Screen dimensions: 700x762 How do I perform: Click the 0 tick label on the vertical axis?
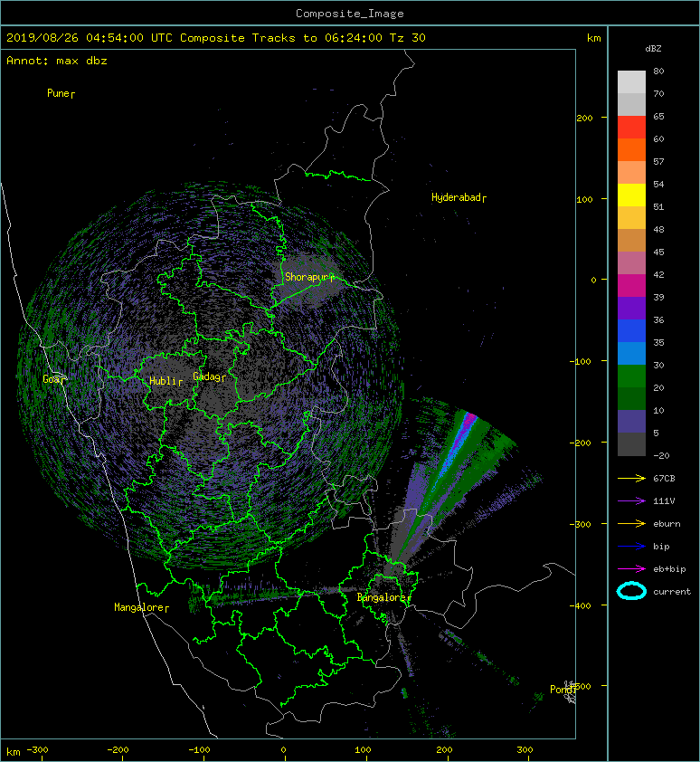(593, 280)
